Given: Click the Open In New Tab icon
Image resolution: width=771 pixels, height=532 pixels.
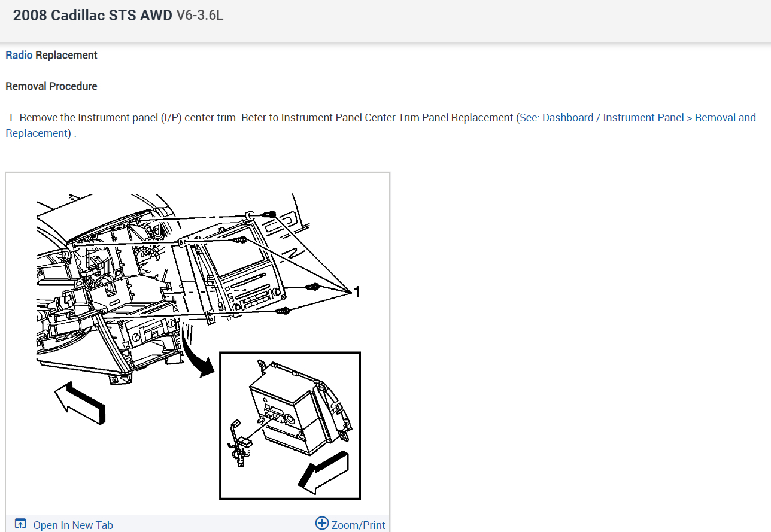Looking at the screenshot, I should [x=20, y=524].
